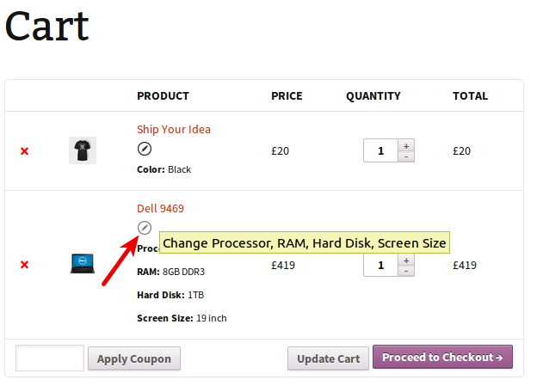Viewport: 537px width, 392px height.
Task: Click edit pencil icon under Ship Your Idea
Action: coord(145,149)
